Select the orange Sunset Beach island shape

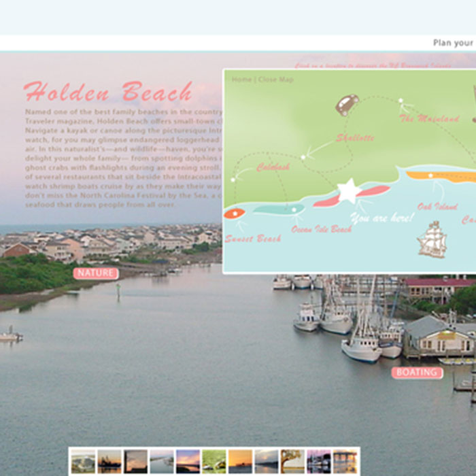click(x=235, y=214)
